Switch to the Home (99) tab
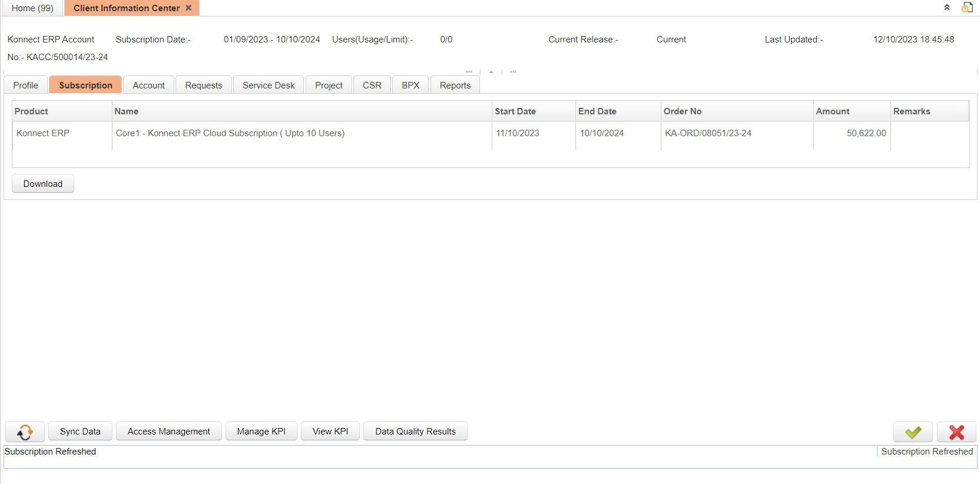Screen dimensions: 980x484 (x=32, y=8)
